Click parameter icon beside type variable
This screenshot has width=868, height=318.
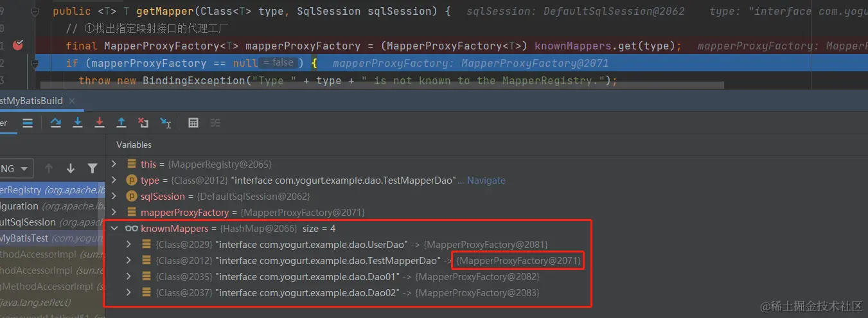[132, 181]
